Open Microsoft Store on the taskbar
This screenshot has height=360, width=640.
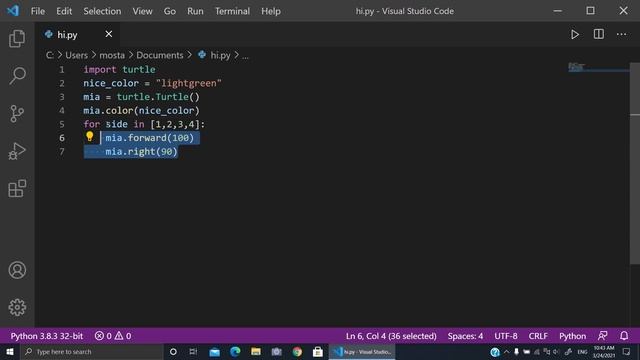point(318,351)
